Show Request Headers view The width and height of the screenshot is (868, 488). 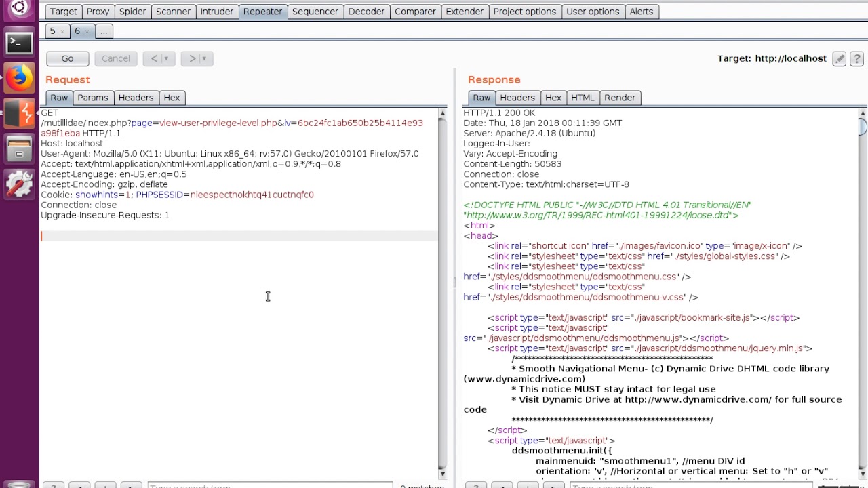click(136, 98)
